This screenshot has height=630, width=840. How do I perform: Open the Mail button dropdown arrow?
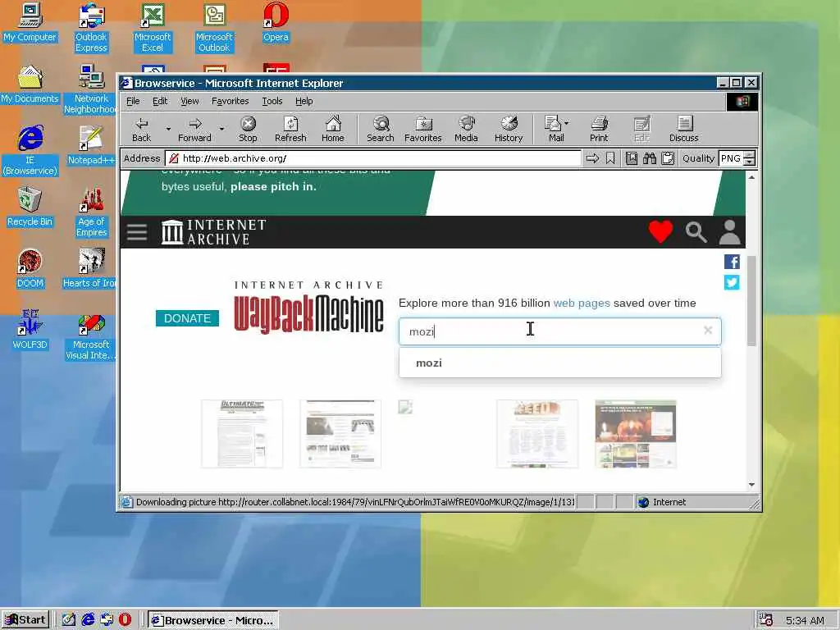(567, 123)
